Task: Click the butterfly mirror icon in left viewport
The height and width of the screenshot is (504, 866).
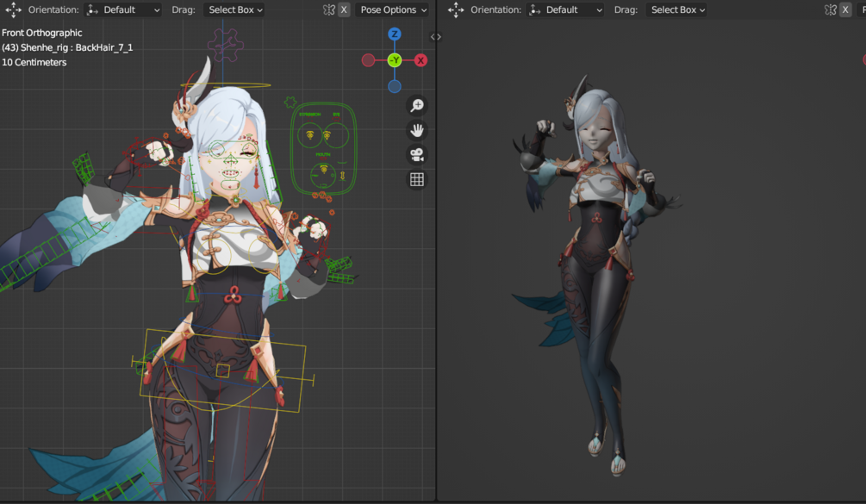Action: click(x=329, y=9)
